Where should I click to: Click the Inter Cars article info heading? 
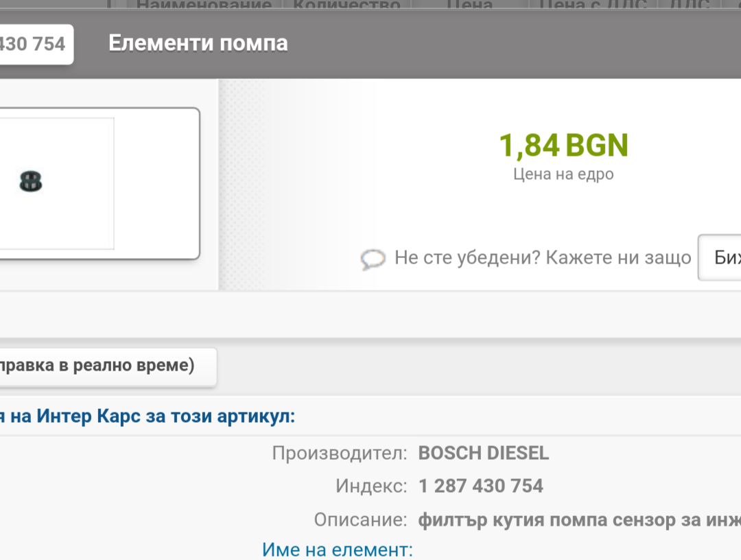click(148, 416)
